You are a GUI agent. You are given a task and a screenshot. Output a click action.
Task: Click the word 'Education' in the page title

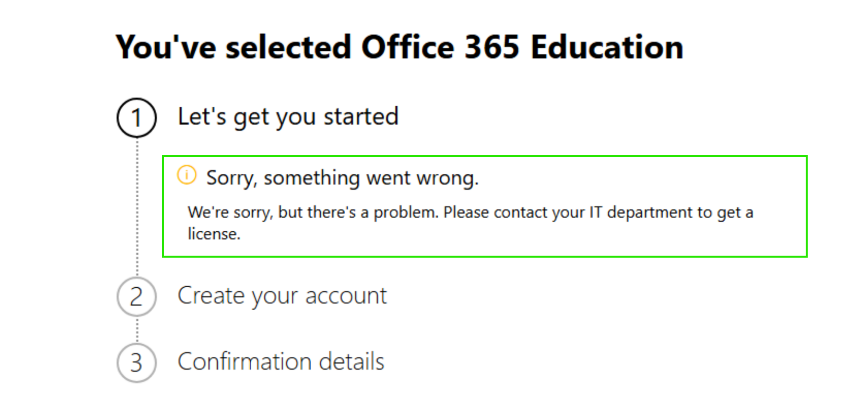click(607, 47)
